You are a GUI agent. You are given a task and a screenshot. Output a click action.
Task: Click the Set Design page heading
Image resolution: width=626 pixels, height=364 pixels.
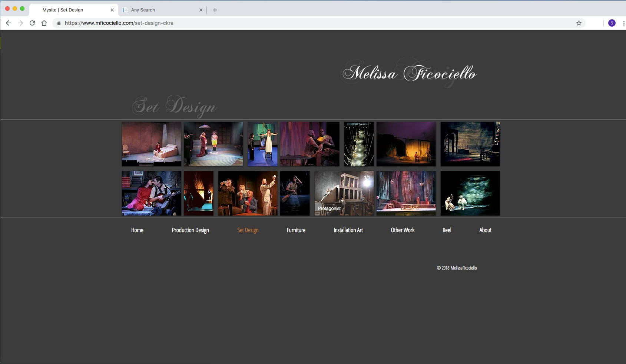pyautogui.click(x=174, y=106)
